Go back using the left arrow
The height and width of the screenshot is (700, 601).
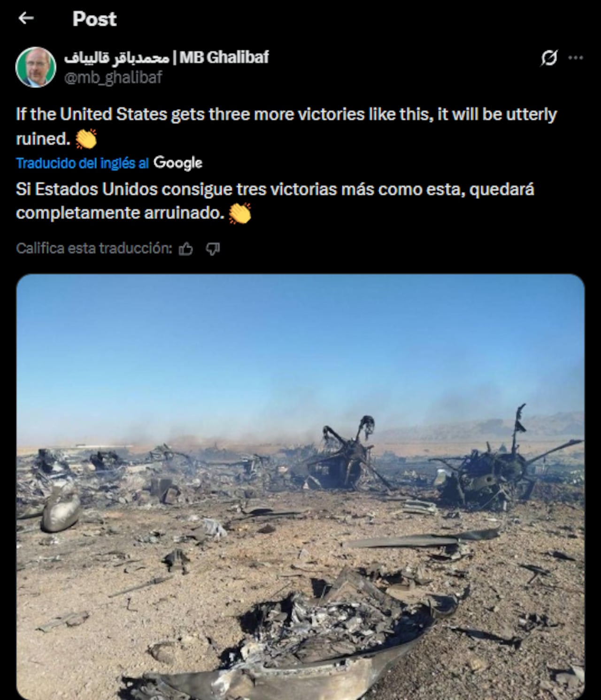click(26, 18)
